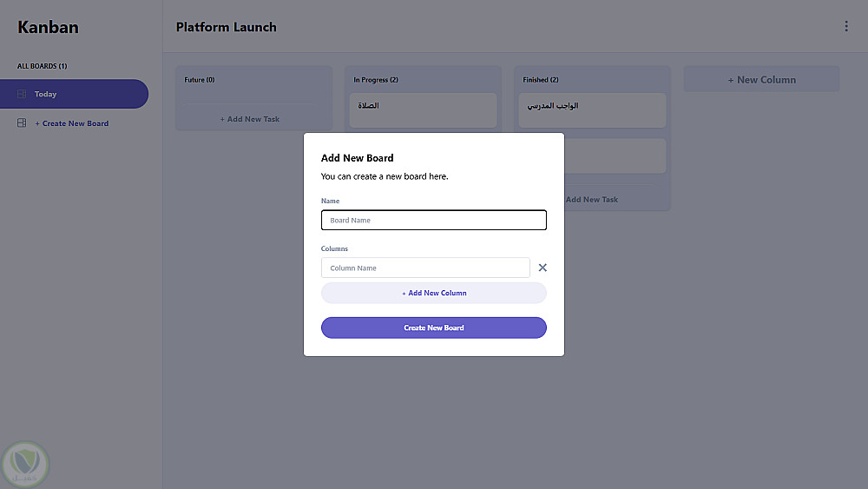Click the In Progress (2) column header

376,80
